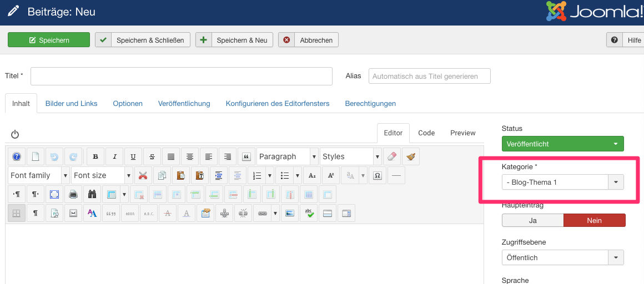This screenshot has height=284, width=644.
Task: Click the green Speichern button
Action: [x=49, y=40]
